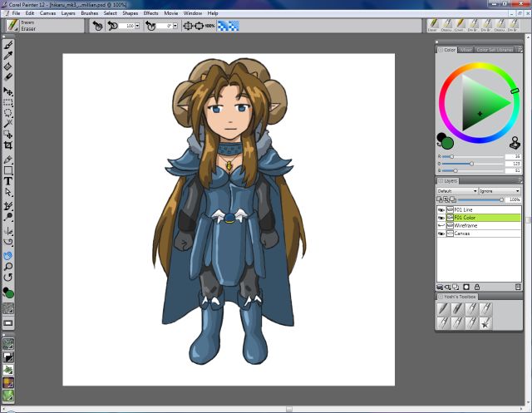Viewport: 532px width, 413px height.
Task: Select the Brush tool in toolbox
Action: [x=8, y=45]
